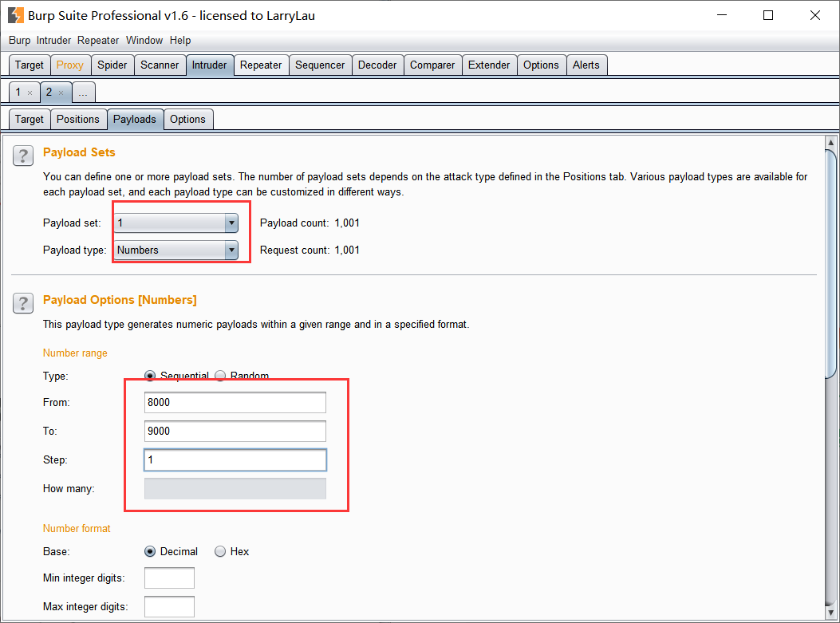Switch to the Decoder tab
Viewport: 840px width, 623px height.
[377, 65]
